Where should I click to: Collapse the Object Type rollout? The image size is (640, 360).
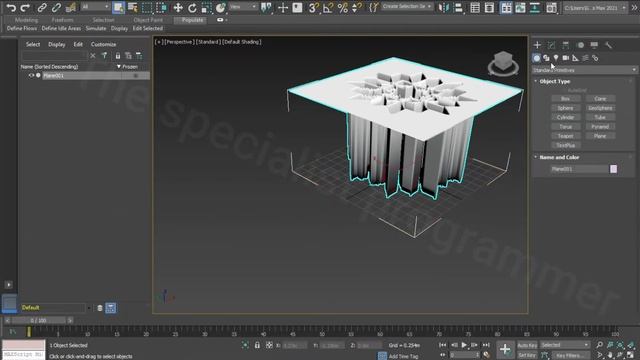tap(554, 81)
